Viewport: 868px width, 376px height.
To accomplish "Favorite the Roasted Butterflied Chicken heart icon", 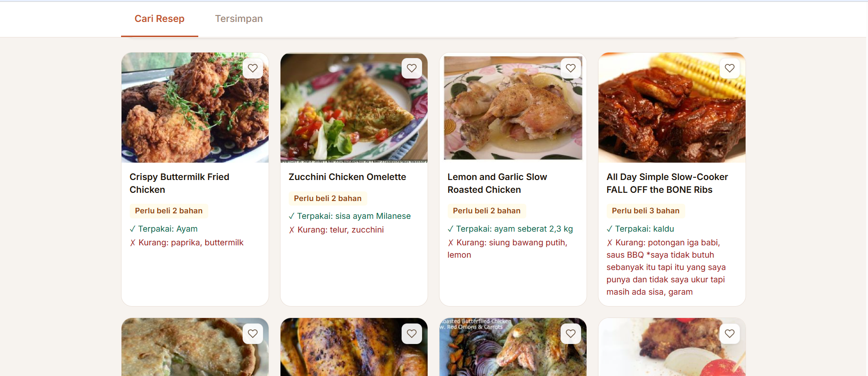I will coord(571,334).
